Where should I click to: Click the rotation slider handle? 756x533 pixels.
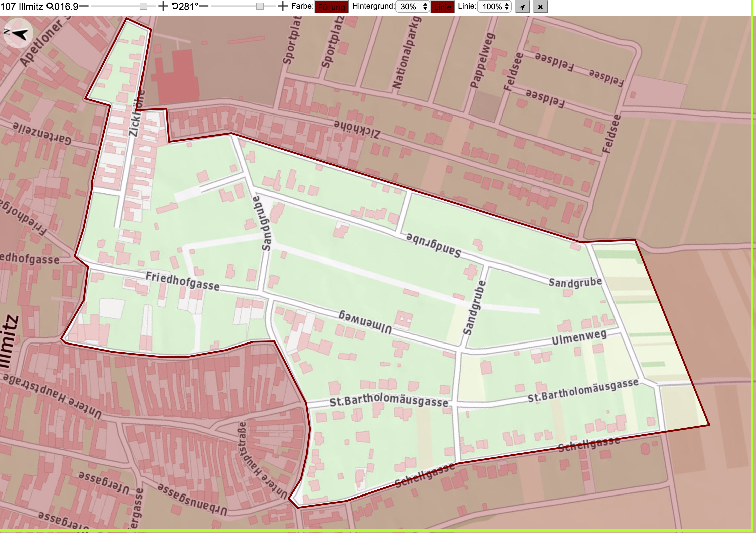tap(260, 6)
